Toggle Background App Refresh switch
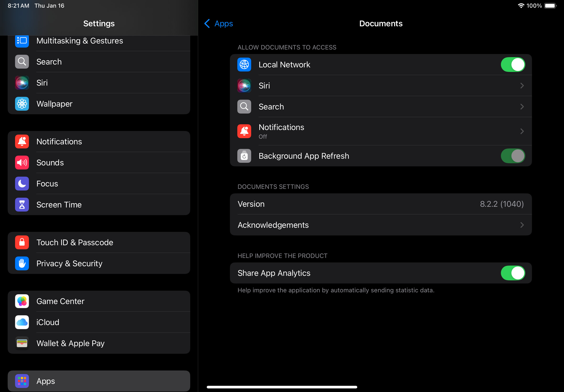This screenshot has height=392, width=564. 513,156
